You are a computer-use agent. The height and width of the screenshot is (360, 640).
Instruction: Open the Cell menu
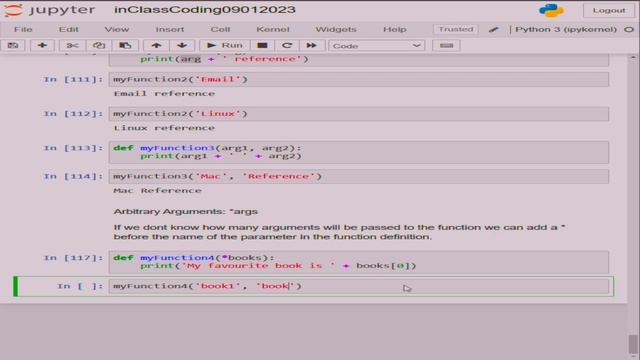(x=220, y=29)
